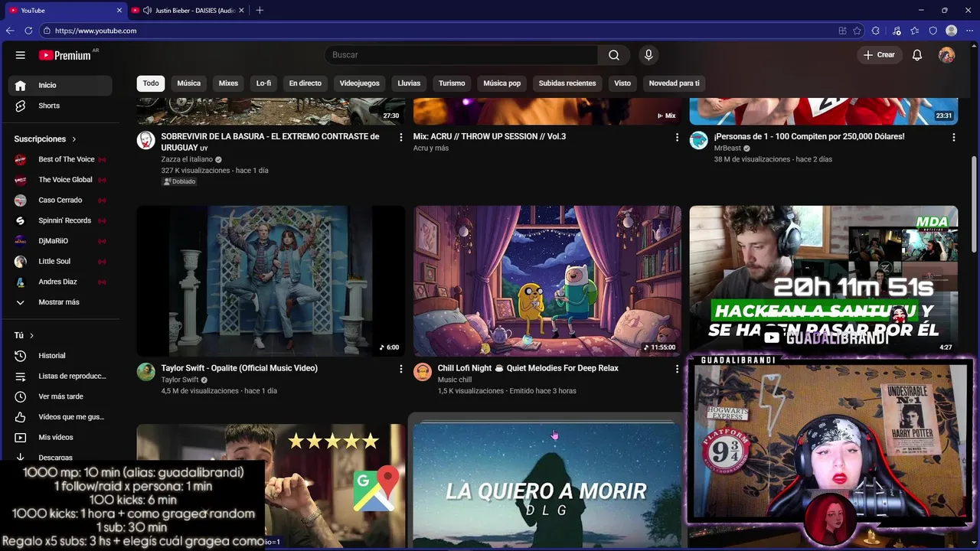
Task: Open Listas de reproducción in sidebar
Action: pos(60,377)
